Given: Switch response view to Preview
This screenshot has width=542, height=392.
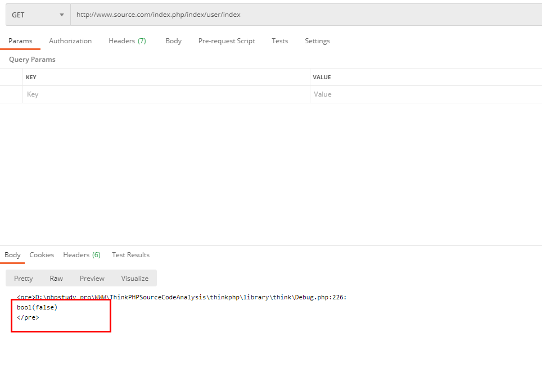Looking at the screenshot, I should [92, 279].
